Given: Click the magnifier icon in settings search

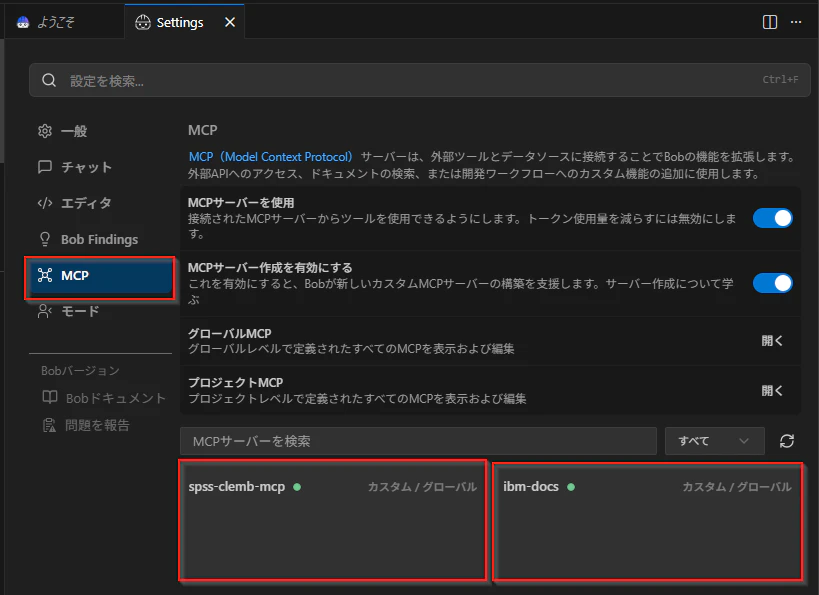Looking at the screenshot, I should [49, 80].
